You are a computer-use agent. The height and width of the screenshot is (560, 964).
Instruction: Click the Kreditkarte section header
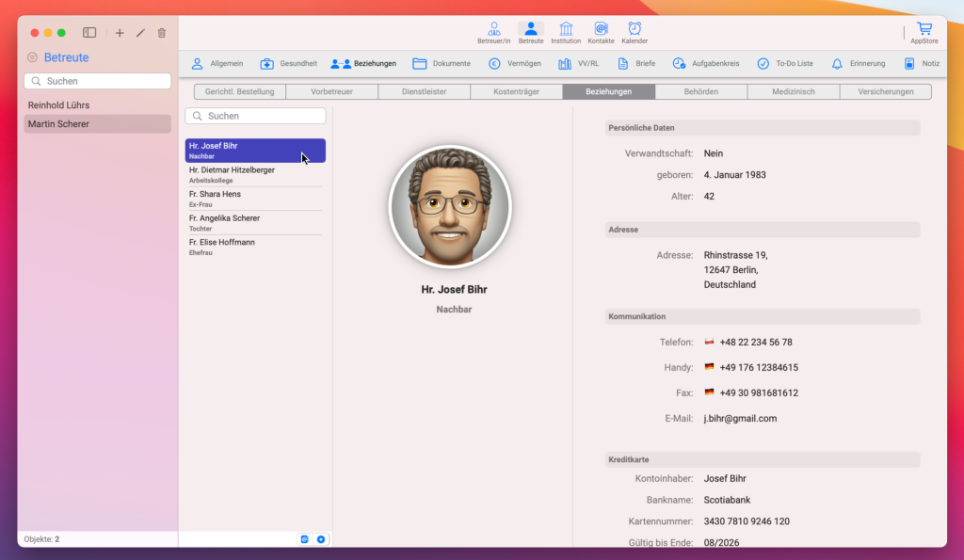763,459
